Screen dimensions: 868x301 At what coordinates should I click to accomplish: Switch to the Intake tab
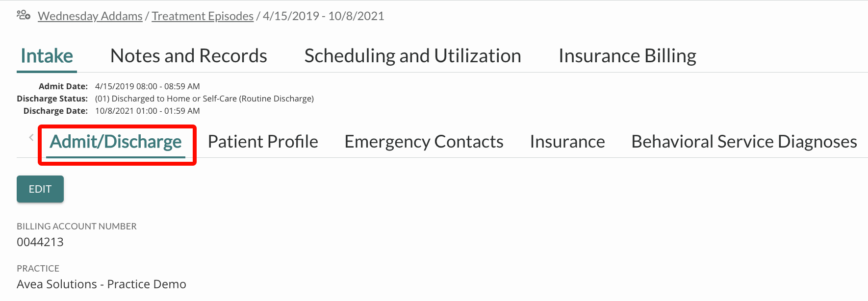tap(47, 56)
